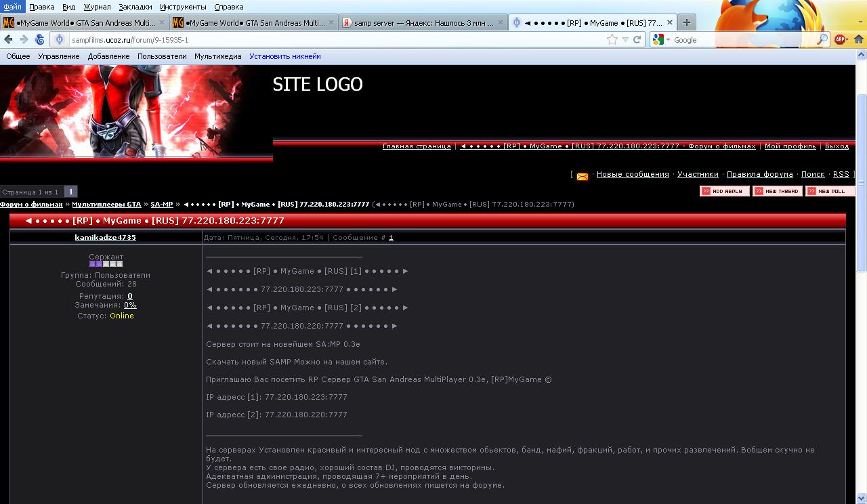Viewport: 867px width, 504px height.
Task: Click the text 'IP адресс [2]: 77.220.180.220:7777'
Action: tap(276, 415)
